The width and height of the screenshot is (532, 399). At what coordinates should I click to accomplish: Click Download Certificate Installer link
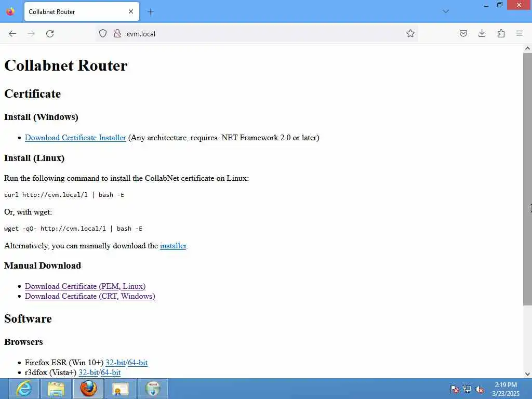(x=75, y=138)
